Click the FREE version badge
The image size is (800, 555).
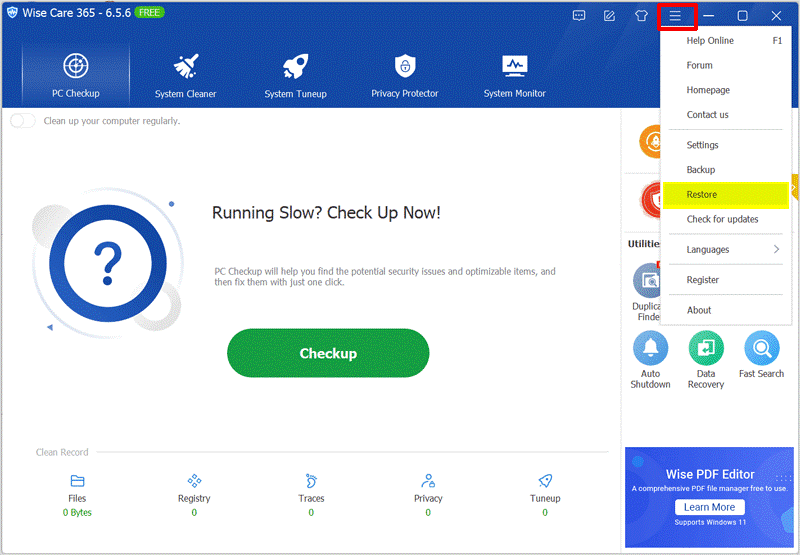point(149,12)
